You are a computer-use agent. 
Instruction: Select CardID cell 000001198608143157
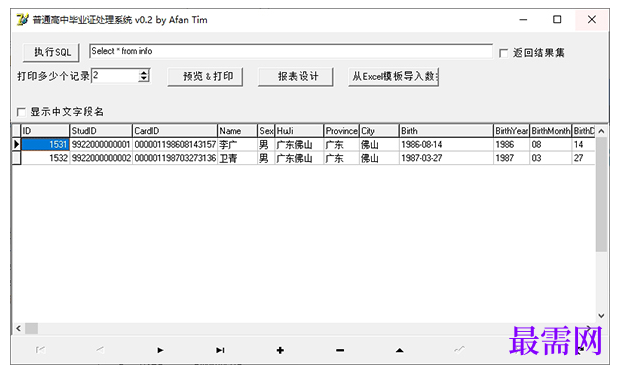[175, 144]
